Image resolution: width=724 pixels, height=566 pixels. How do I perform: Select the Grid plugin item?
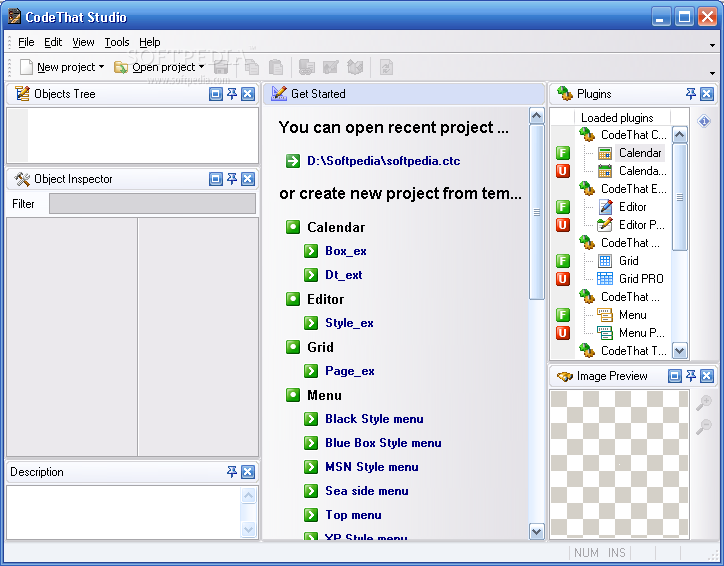tap(628, 261)
